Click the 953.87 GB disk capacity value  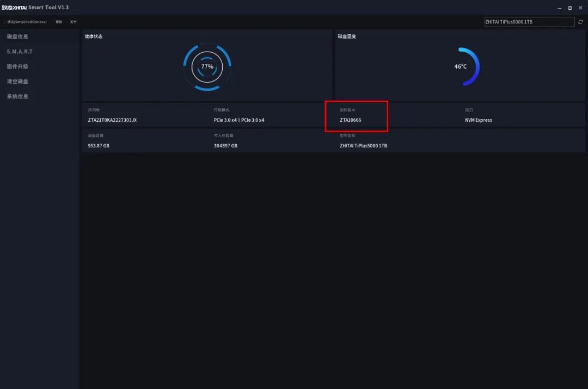(99, 146)
